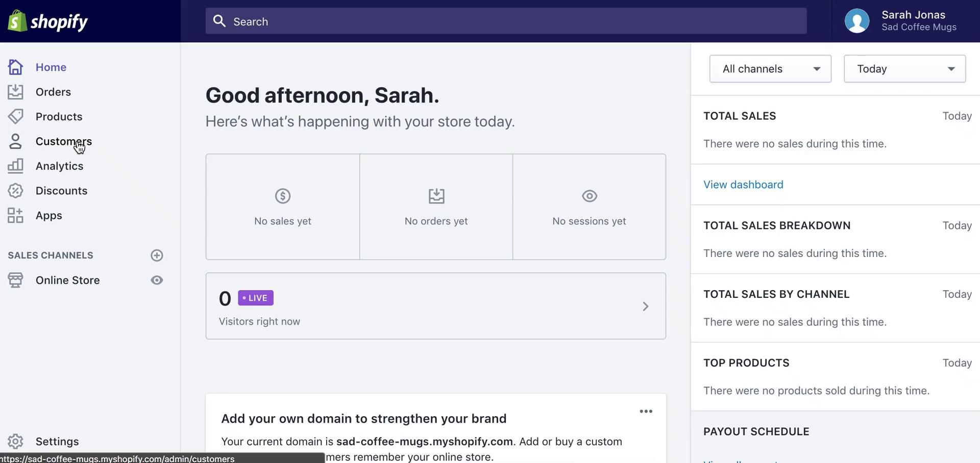Click the View dashboard link
The height and width of the screenshot is (463, 980).
[x=743, y=185]
